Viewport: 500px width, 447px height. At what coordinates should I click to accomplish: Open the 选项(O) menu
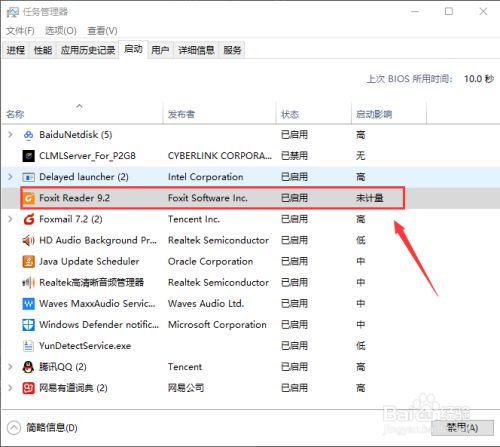pos(61,31)
